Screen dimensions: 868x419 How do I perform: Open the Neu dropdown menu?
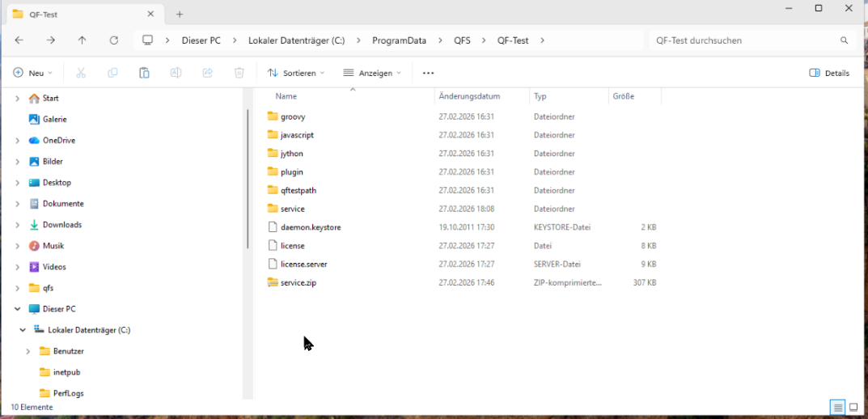coord(32,73)
